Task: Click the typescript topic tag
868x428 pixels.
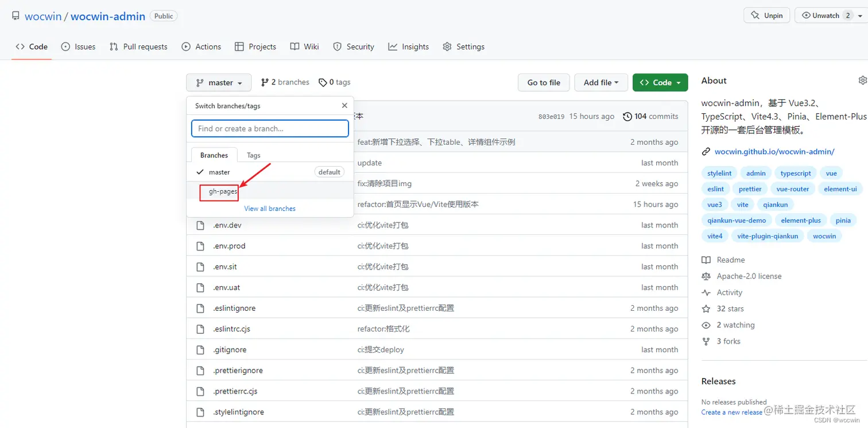Action: click(796, 173)
